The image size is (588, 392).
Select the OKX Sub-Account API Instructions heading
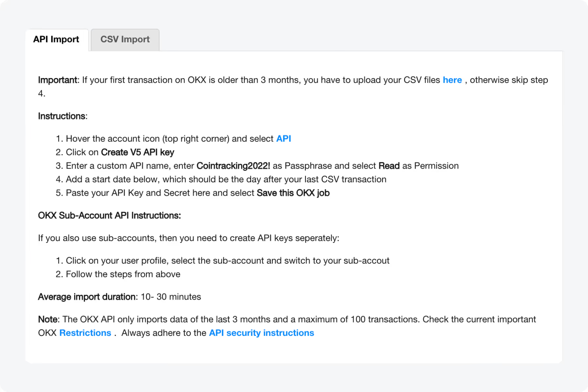coord(109,215)
